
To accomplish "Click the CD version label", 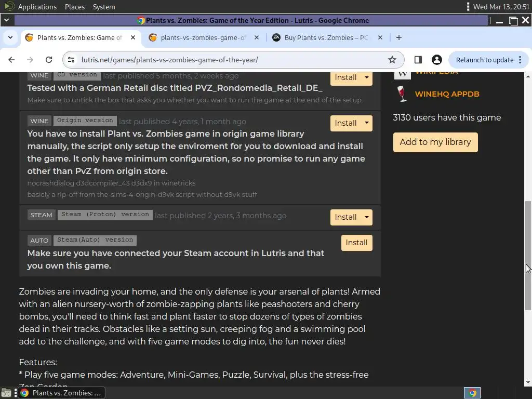I will (x=77, y=75).
